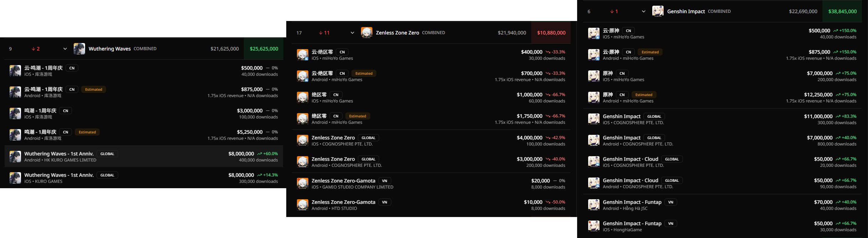868x238 pixels.
Task: Select Zenless Zone Zero combined total $10,880,000
Action: [x=551, y=33]
